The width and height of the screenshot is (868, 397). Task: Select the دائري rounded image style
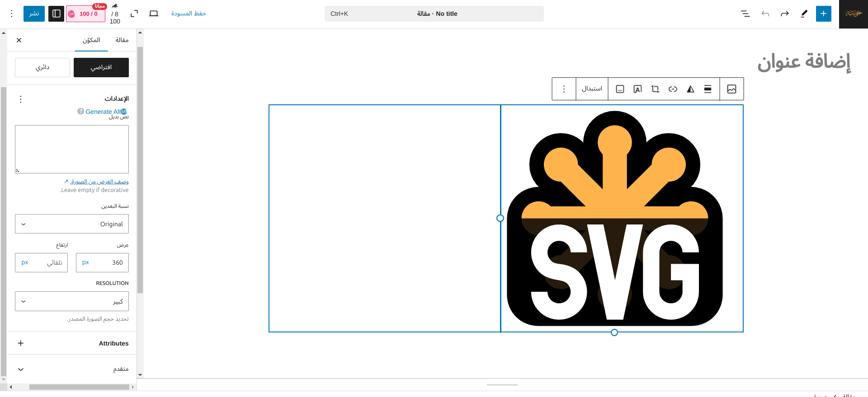[42, 67]
